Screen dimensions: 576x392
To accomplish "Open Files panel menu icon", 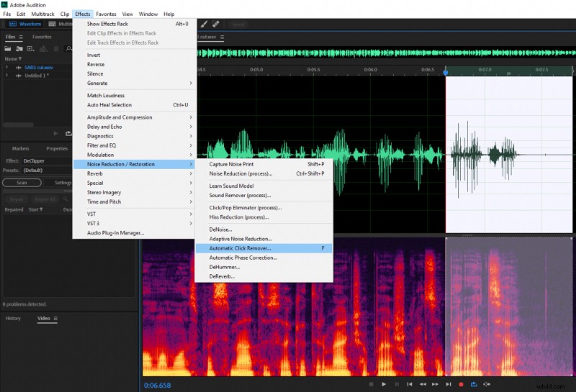I will 21,37.
